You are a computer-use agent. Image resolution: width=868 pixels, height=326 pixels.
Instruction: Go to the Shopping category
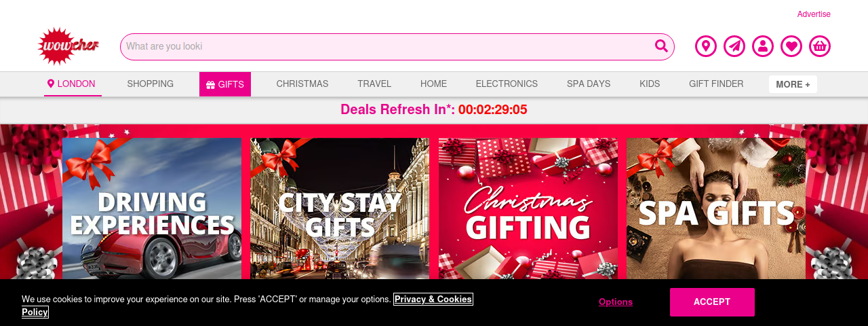(x=151, y=84)
